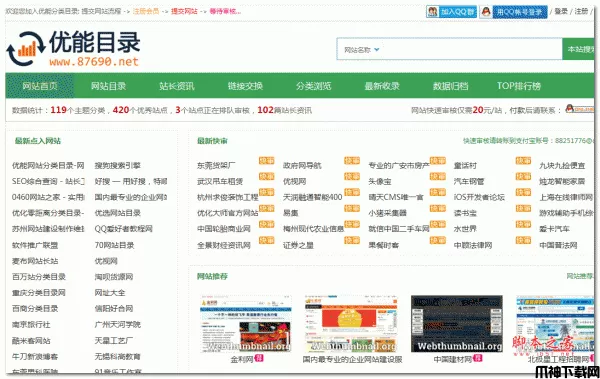600x379 pixels.
Task: Click the 快审 badge beside 中国轮胎商业网
Action: 266,224
